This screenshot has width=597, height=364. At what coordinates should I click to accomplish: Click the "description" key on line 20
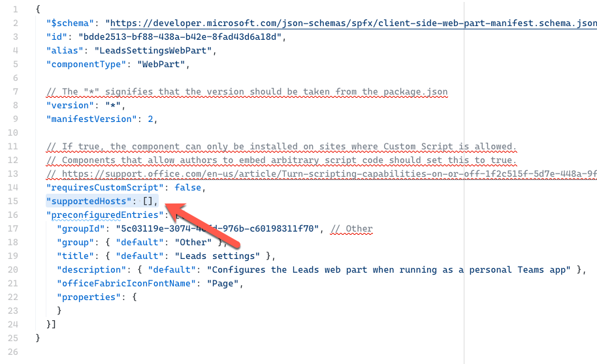(x=91, y=269)
